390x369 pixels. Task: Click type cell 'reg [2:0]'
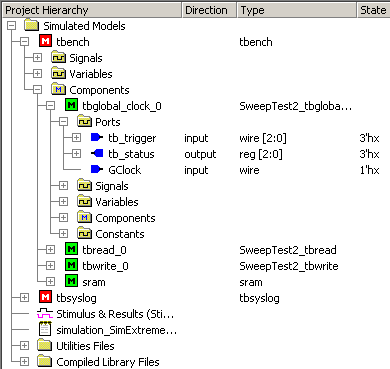261,154
